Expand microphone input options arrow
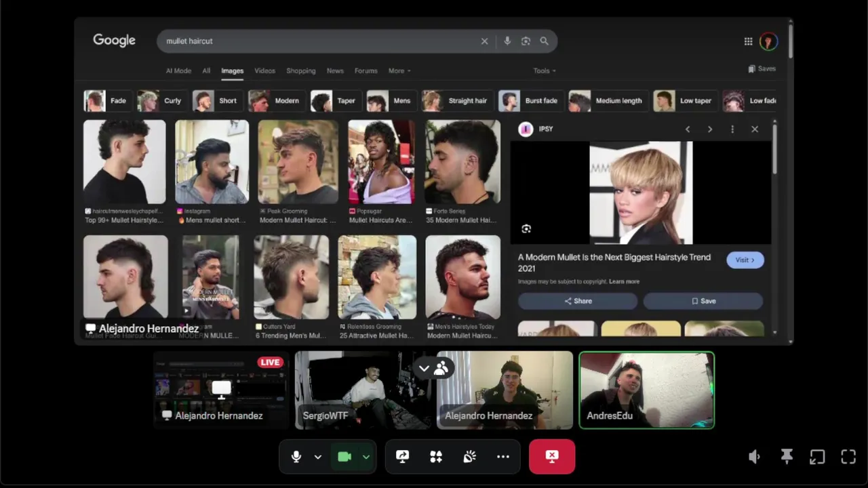 317,457
